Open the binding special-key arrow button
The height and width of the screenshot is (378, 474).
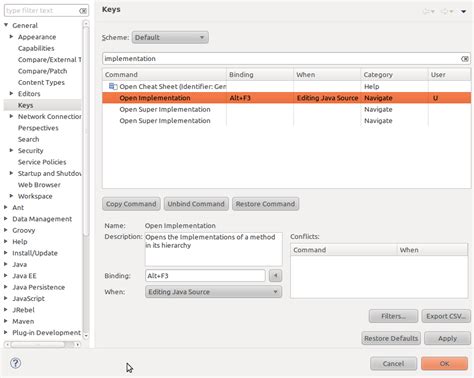tap(275, 276)
